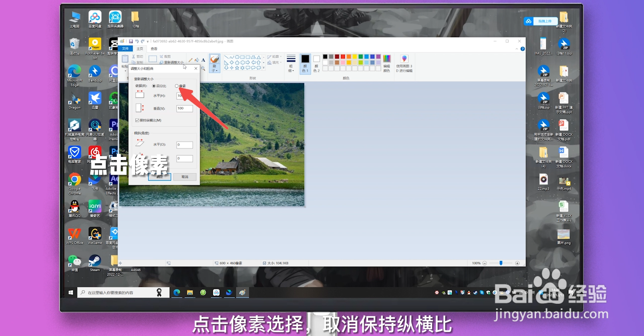Click the Crop (裁剪) command
The image size is (644, 336).
tap(165, 56)
